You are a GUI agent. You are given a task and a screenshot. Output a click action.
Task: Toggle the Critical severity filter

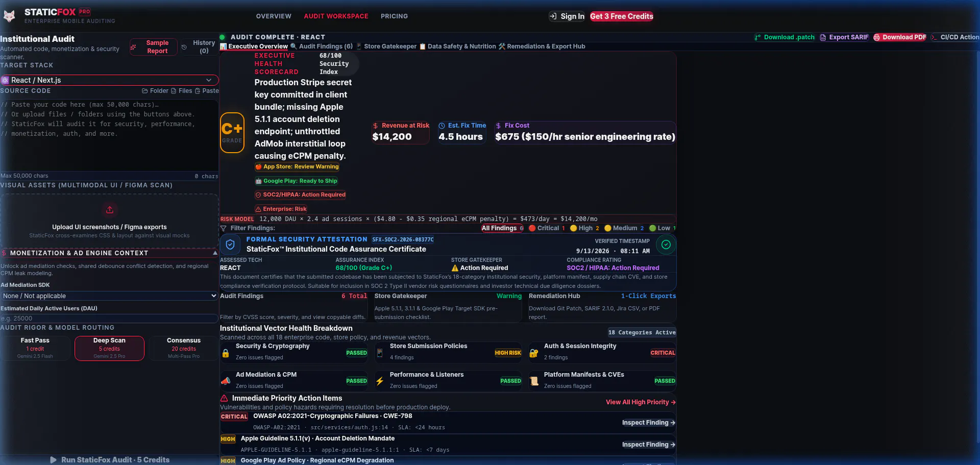click(547, 228)
